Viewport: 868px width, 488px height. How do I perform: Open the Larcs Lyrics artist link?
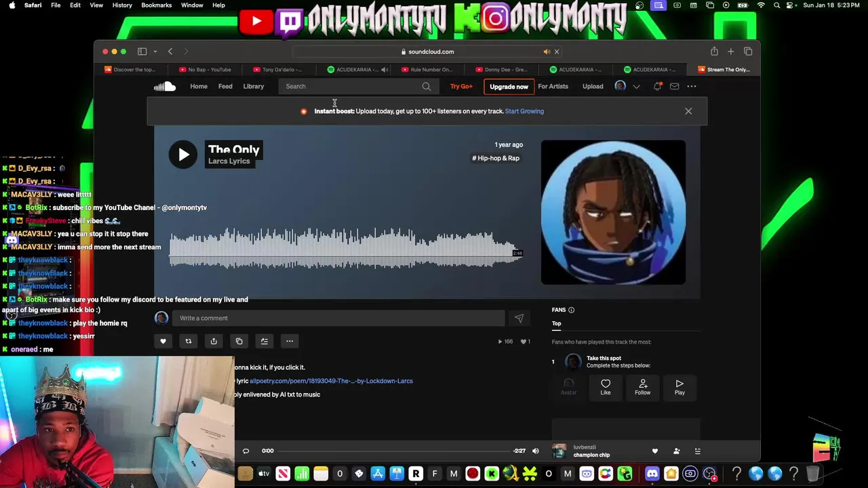[x=229, y=161]
